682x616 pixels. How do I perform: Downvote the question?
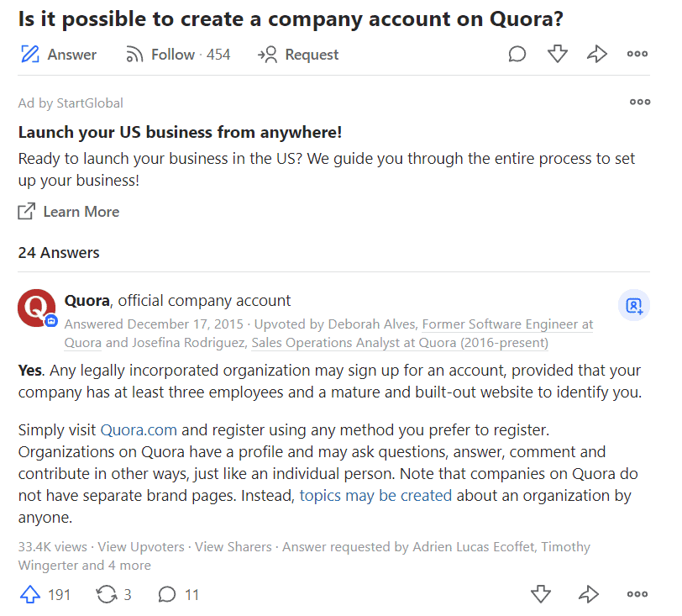(557, 54)
